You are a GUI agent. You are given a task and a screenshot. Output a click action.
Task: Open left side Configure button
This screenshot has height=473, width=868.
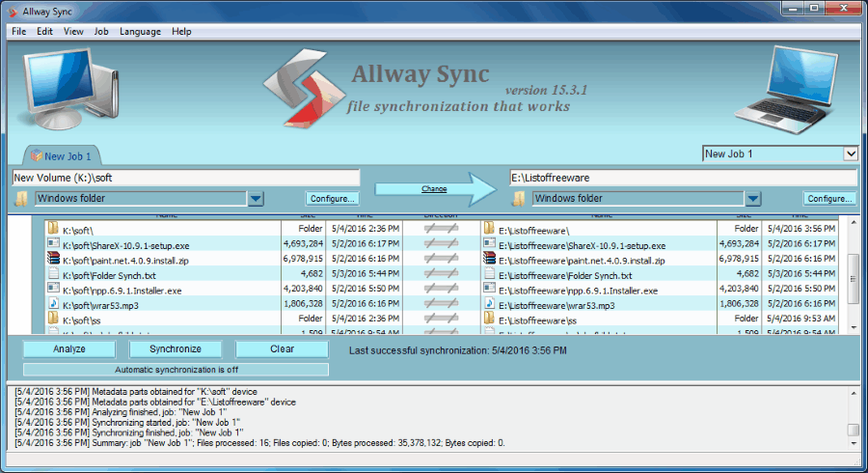[x=332, y=198]
